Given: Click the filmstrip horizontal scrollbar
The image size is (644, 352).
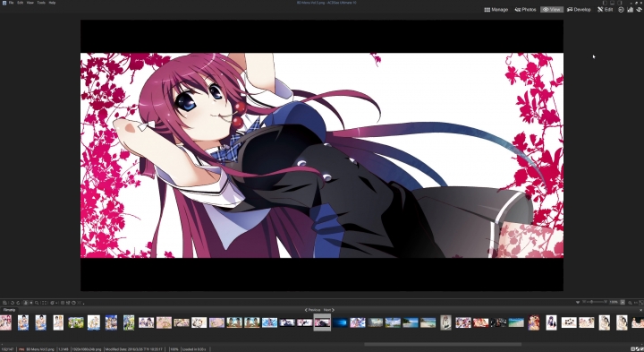Looking at the screenshot, I should click(443, 345).
